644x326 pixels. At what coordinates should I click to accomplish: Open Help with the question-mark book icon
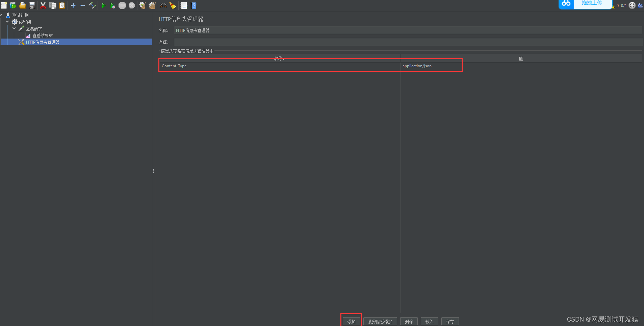click(x=194, y=5)
